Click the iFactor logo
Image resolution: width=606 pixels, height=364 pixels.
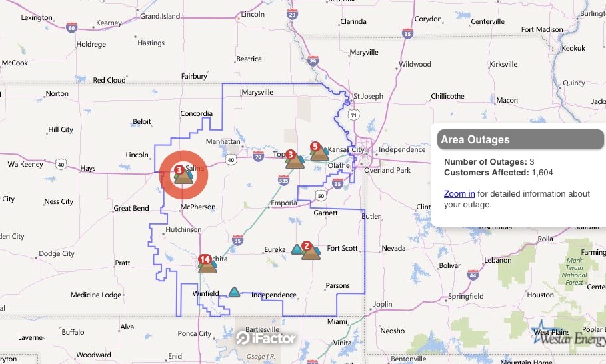pyautogui.click(x=266, y=338)
